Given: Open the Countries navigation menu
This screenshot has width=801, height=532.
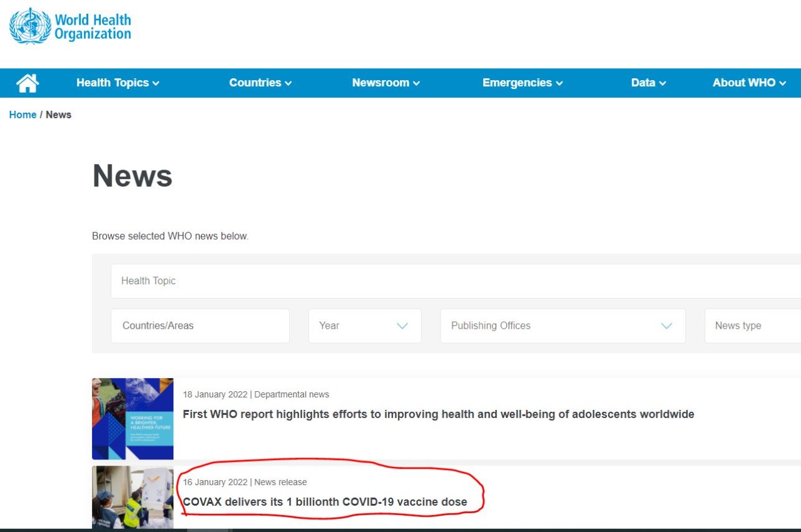Looking at the screenshot, I should coord(260,83).
